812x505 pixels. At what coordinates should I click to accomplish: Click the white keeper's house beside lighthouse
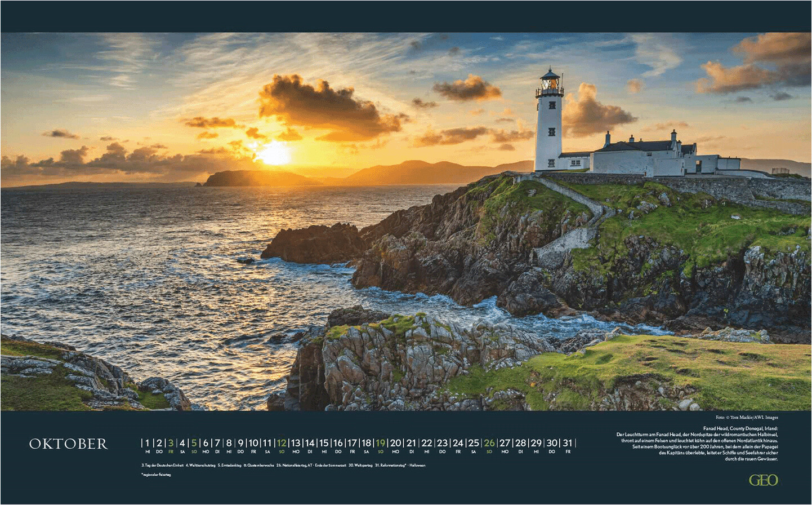point(642,157)
